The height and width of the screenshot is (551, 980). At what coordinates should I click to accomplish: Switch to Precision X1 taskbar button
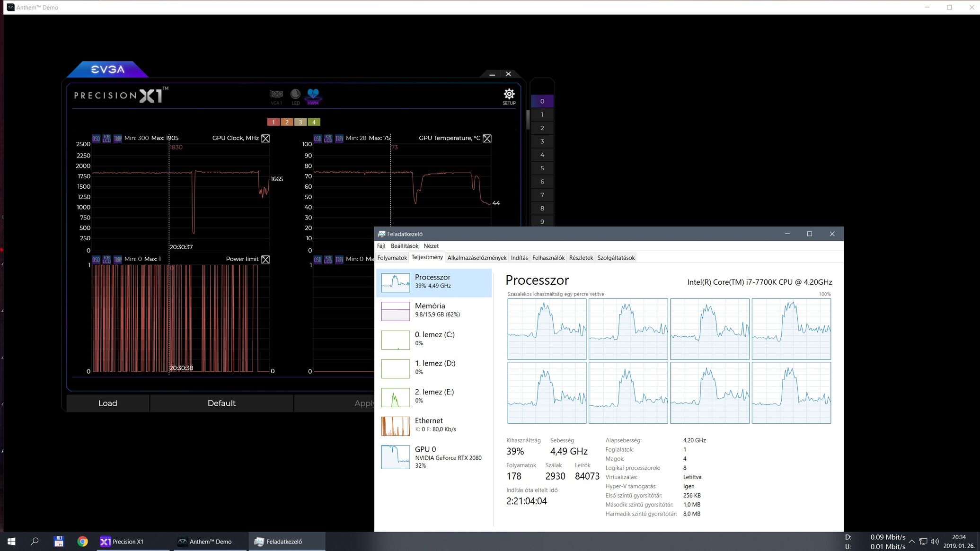(x=132, y=542)
